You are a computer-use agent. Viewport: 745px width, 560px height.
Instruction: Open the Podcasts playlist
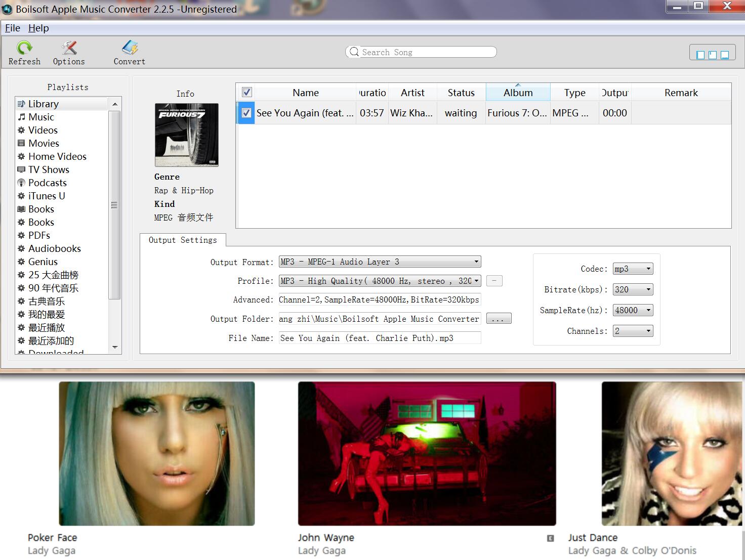(x=21, y=183)
